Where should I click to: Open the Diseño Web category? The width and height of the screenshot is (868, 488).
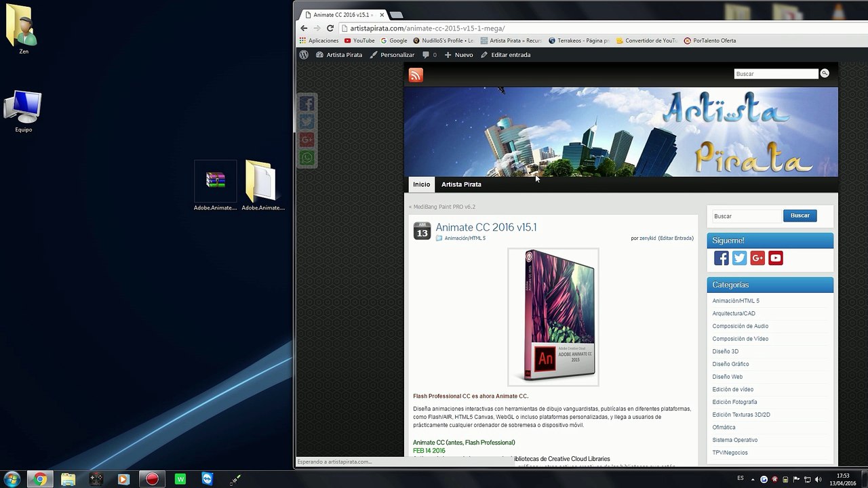728,377
